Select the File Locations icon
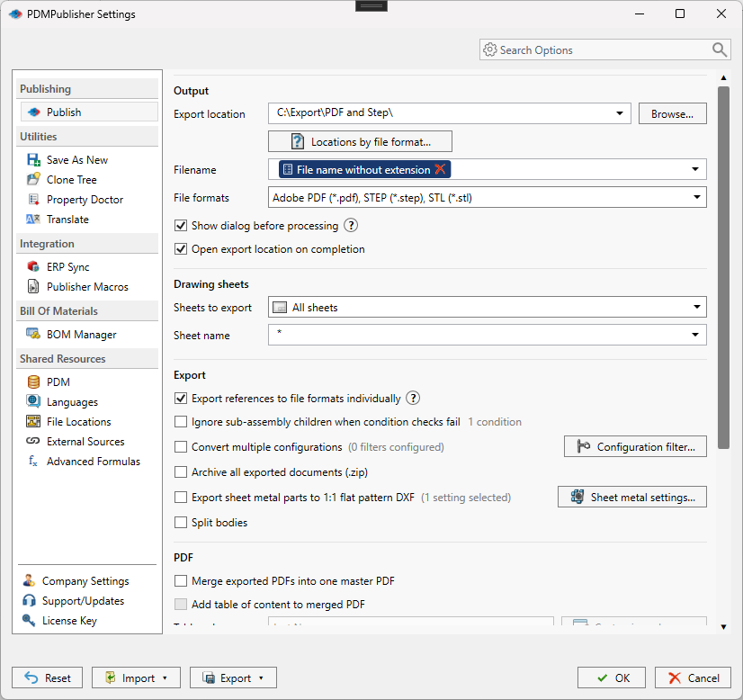 (x=33, y=421)
